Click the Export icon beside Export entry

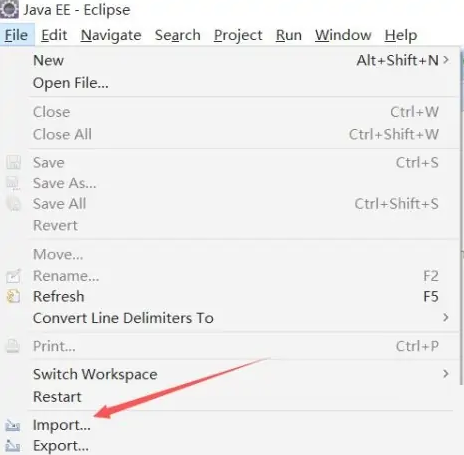point(13,446)
